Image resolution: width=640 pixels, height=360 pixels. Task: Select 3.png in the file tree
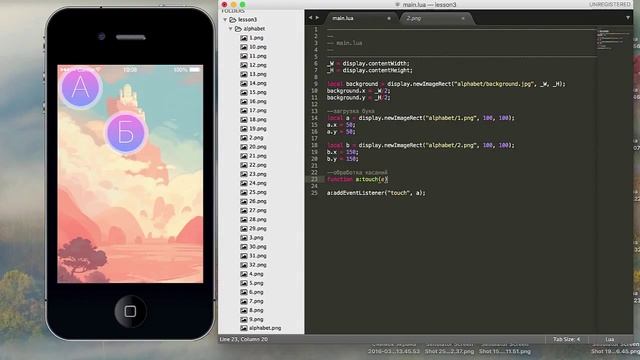256,238
